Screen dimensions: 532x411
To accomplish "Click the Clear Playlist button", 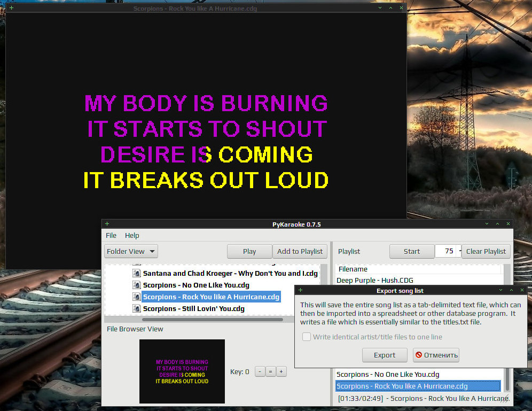I will pos(486,252).
